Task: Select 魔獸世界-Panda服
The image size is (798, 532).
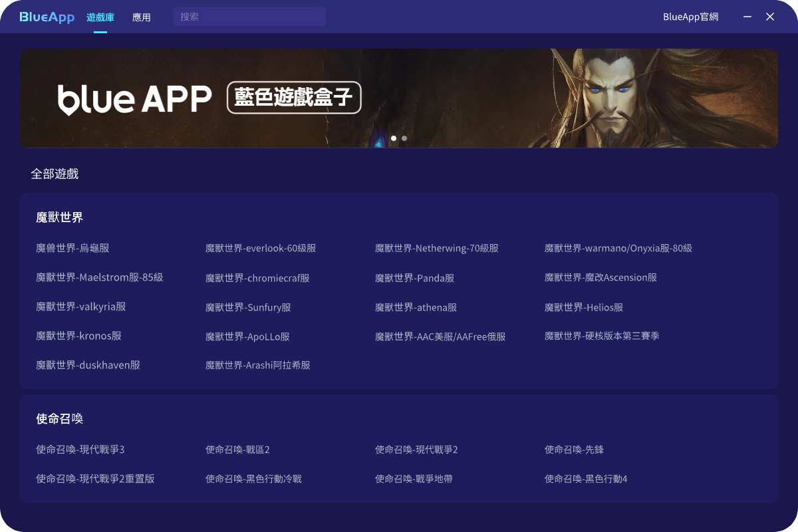Action: coord(415,278)
